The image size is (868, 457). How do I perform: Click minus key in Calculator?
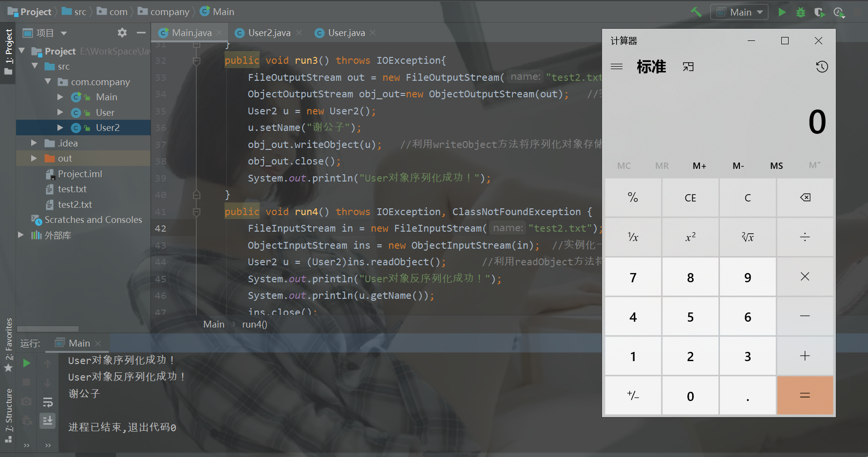[x=805, y=316]
